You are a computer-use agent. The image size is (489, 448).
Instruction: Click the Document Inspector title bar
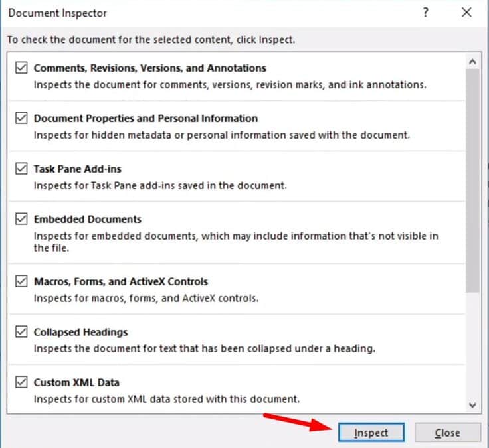point(212,13)
